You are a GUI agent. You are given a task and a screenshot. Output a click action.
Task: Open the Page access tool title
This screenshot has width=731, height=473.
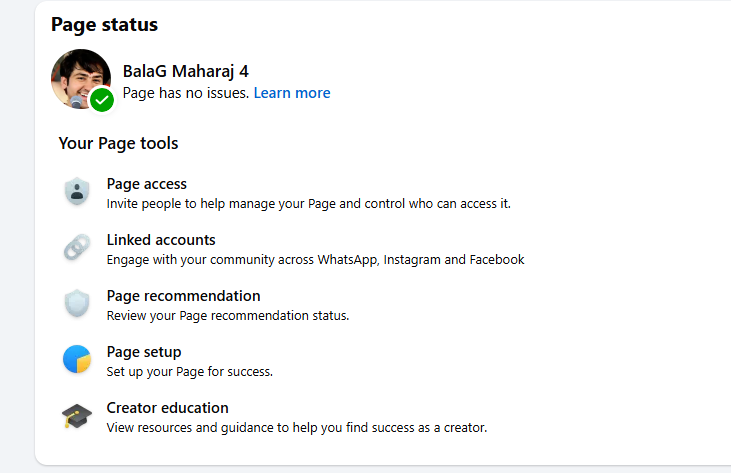tap(147, 184)
